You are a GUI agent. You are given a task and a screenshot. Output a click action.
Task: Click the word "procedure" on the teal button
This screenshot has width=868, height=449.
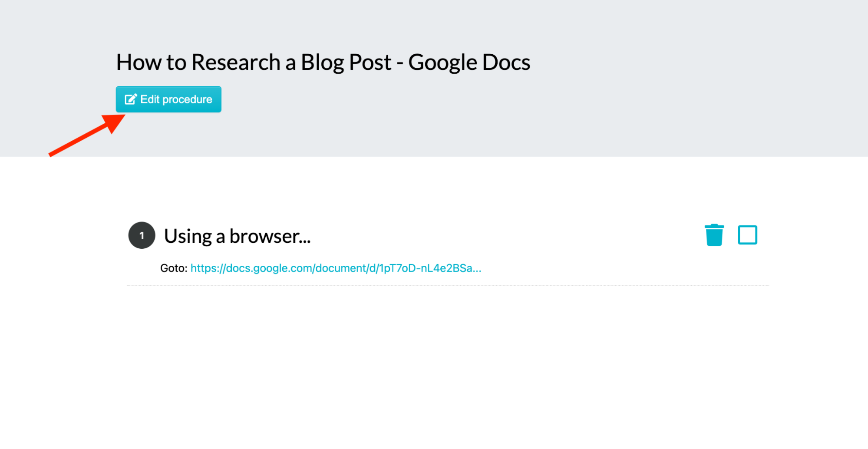[x=187, y=100]
